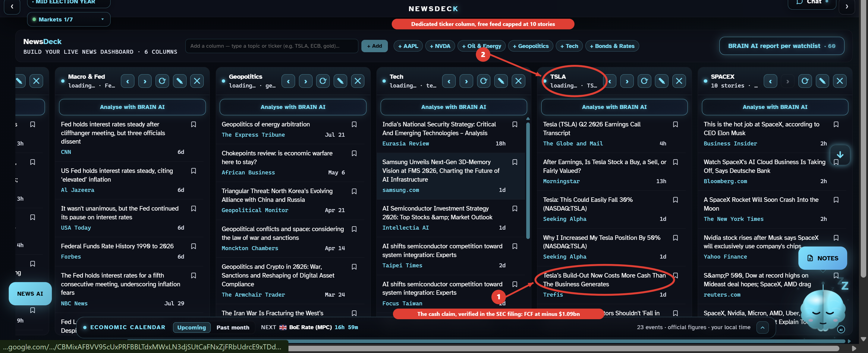Viewport: 868px width, 353px height.
Task: Add the Geopolitics quick column chip
Action: [531, 46]
